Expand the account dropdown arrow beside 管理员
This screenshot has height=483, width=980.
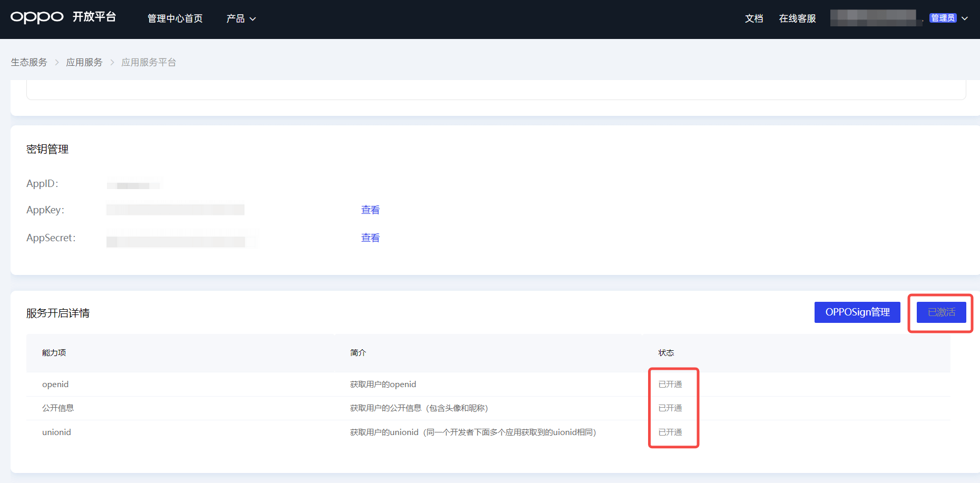(x=965, y=18)
